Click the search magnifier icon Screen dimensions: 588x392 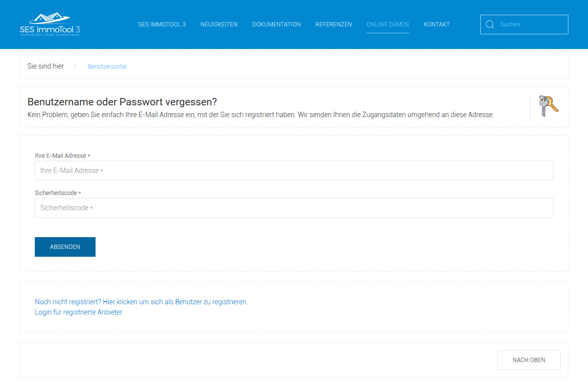[490, 24]
